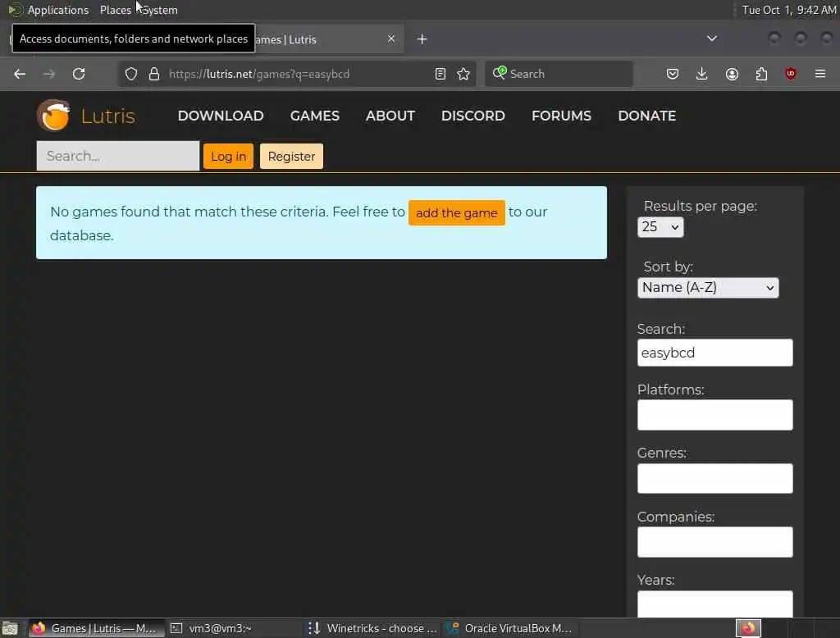Switch to Oracle VirtualBox taskbar window
Screen dimensions: 840x638
click(510, 628)
